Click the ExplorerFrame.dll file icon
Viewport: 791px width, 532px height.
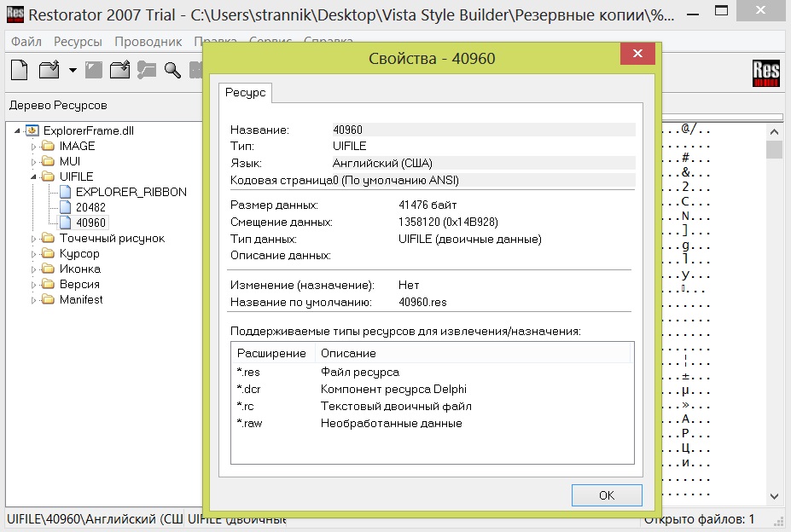(32, 130)
